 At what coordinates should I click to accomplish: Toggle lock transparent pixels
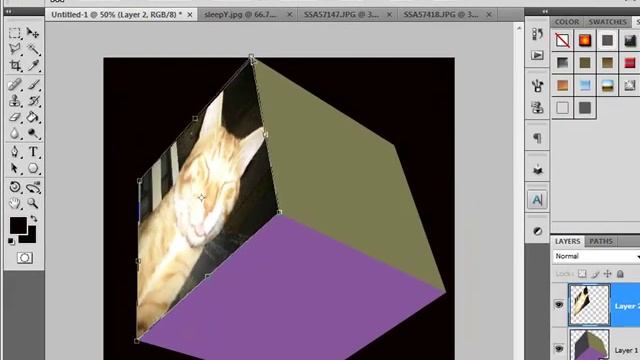(x=582, y=274)
